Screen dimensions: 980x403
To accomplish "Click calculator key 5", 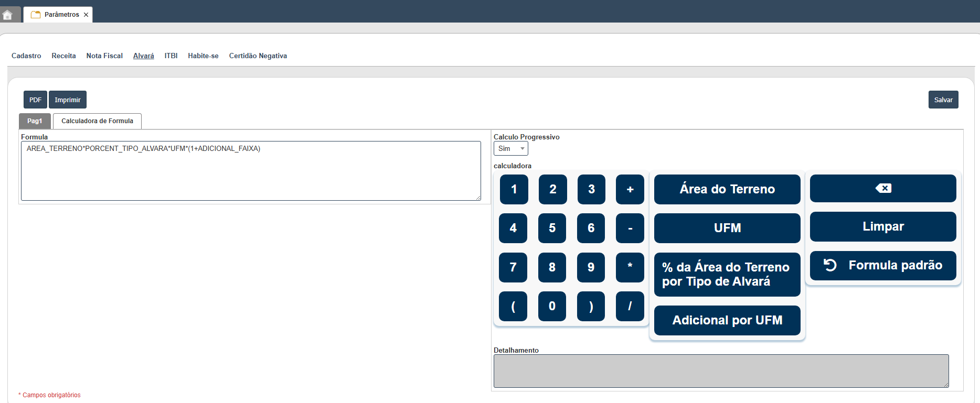I will coord(552,228).
